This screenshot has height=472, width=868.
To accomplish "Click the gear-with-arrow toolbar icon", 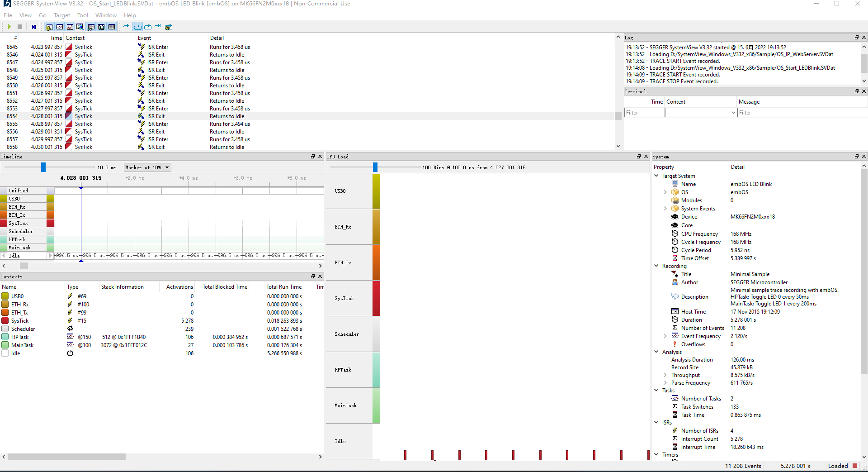I will click(169, 27).
